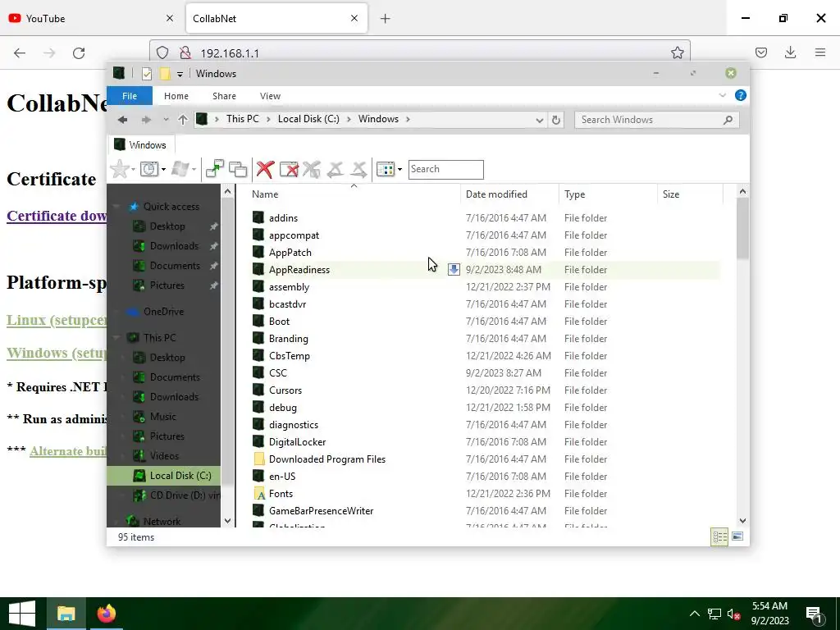Switch to Details view button
The image size is (840, 630).
[x=719, y=536]
